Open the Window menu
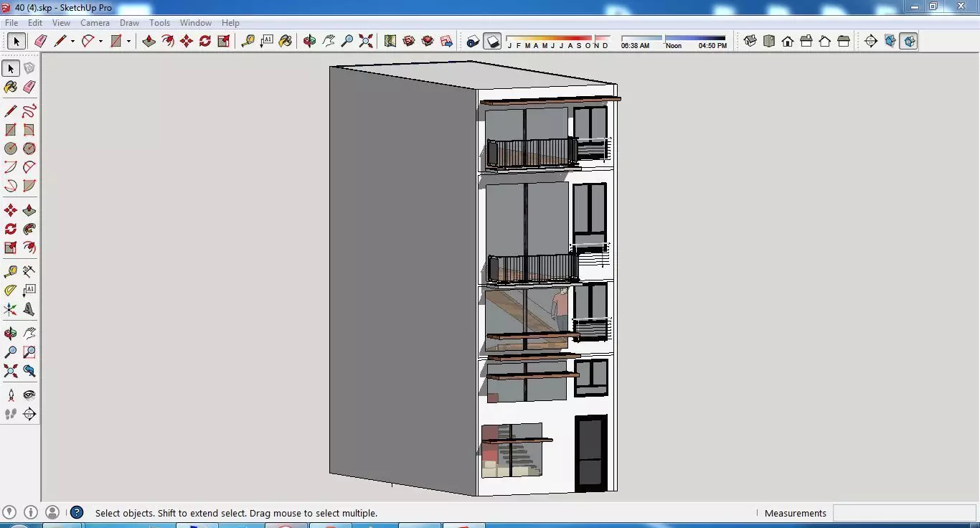 click(x=196, y=23)
